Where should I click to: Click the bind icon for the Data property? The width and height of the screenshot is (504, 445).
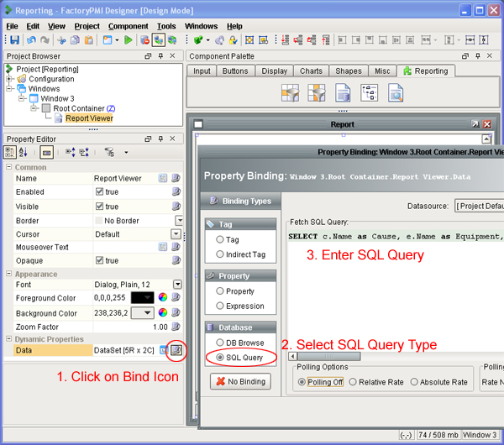176,350
